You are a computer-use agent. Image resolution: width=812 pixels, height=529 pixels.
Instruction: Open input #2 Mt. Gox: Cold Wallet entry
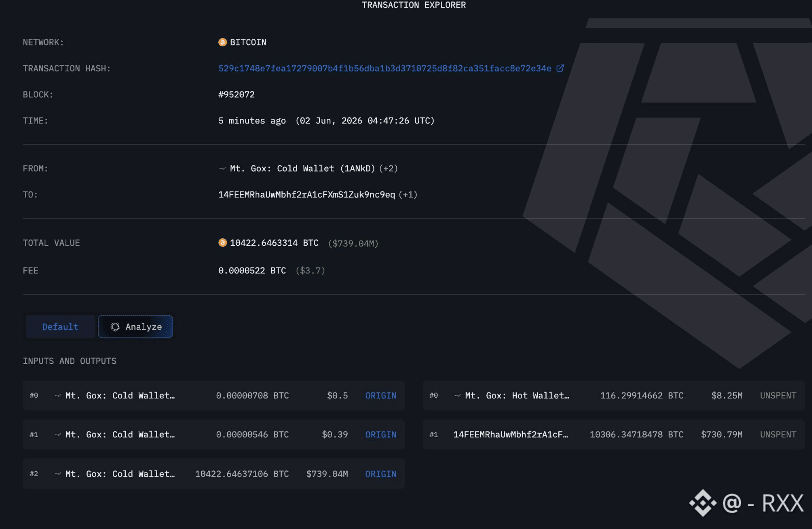[120, 474]
